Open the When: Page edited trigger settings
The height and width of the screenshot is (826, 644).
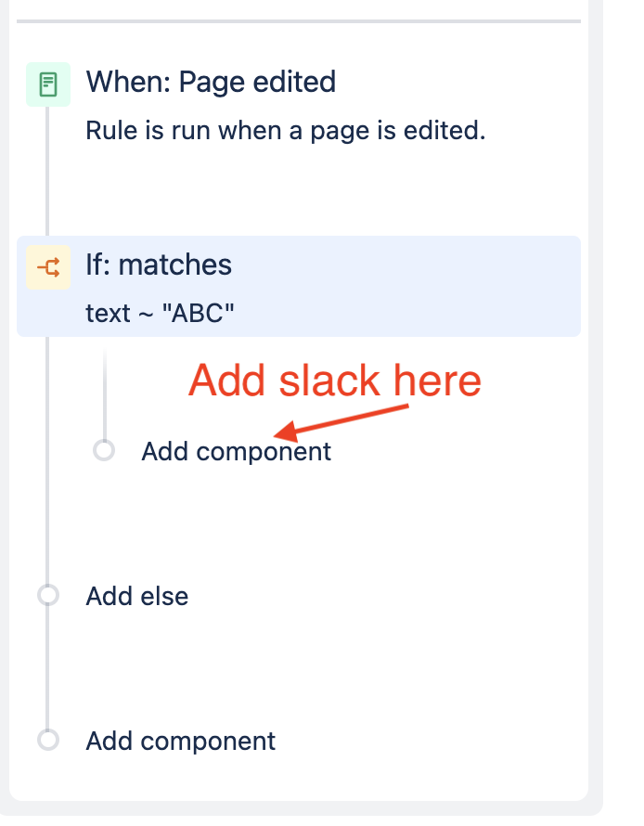211,82
